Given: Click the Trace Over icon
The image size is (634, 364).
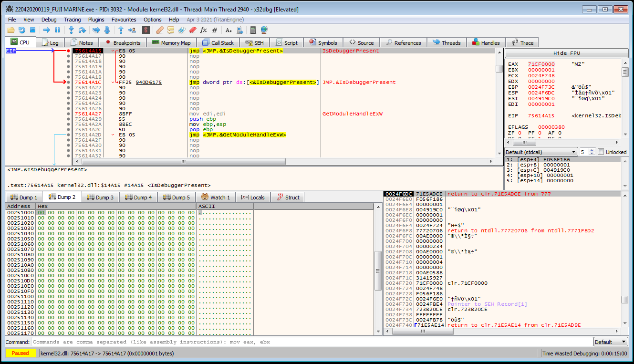Looking at the screenshot, I should coord(107,30).
